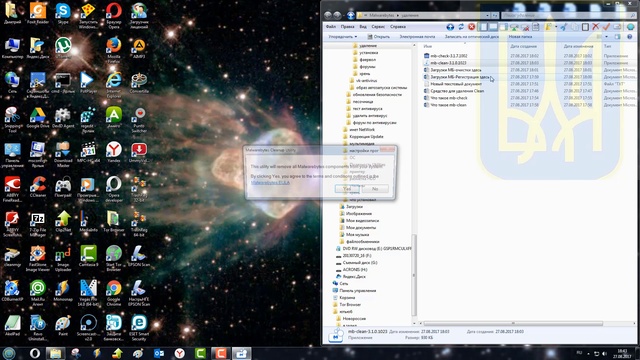Click the Explorer help question mark icon

click(630, 37)
